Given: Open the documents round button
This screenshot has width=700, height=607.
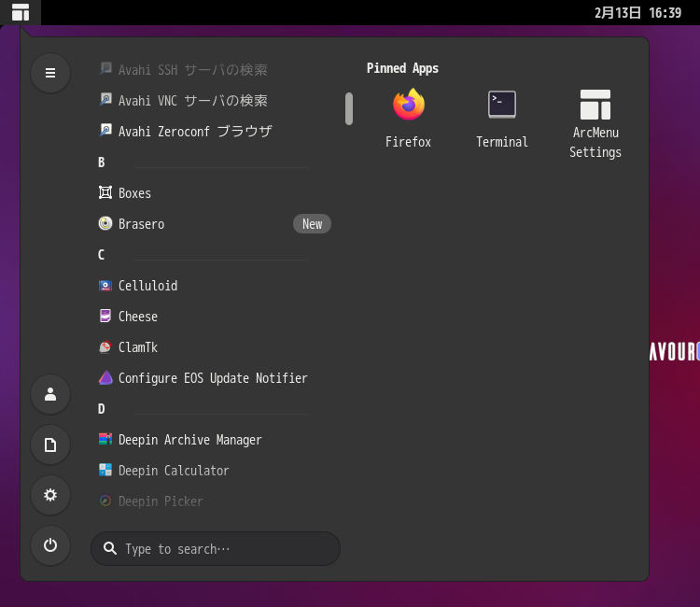Looking at the screenshot, I should click(x=50, y=445).
